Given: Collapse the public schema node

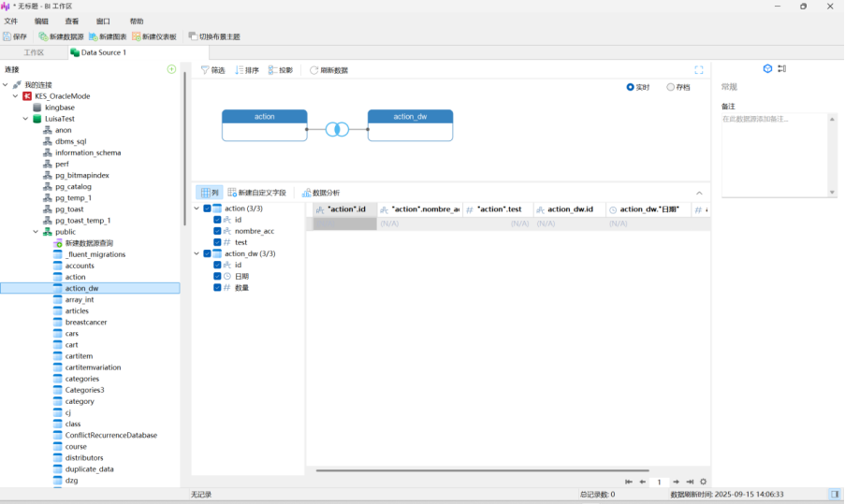Looking at the screenshot, I should click(x=36, y=232).
